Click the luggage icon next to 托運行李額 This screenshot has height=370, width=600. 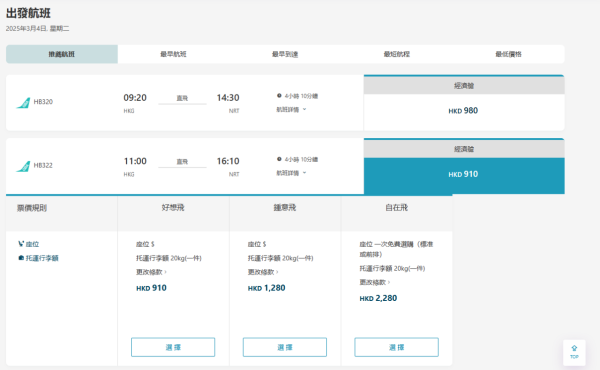coord(21,258)
